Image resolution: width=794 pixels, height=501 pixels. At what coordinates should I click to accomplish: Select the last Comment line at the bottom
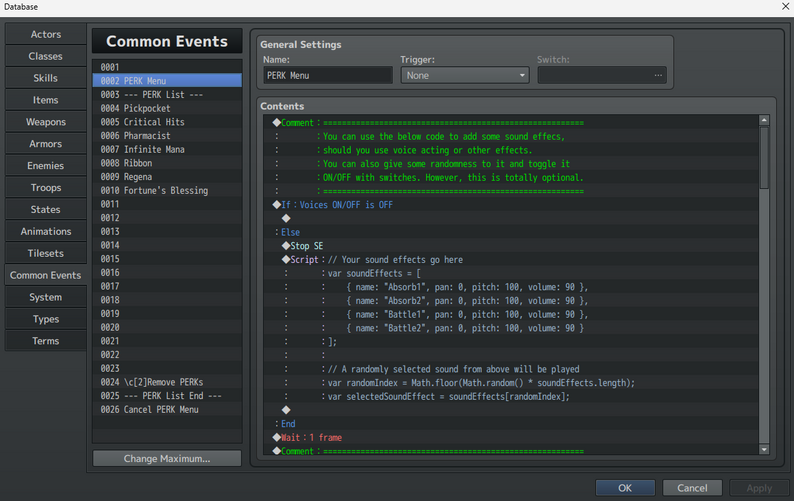click(x=511, y=450)
